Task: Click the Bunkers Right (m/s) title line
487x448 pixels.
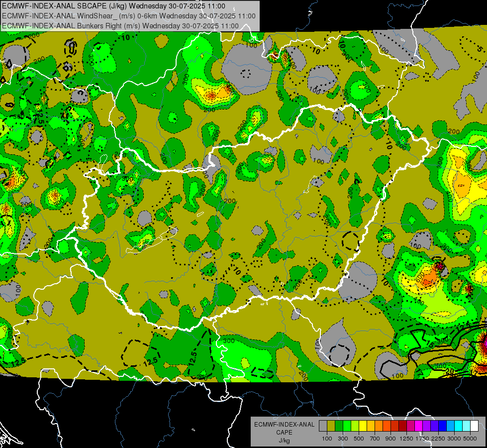Action: pos(120,26)
